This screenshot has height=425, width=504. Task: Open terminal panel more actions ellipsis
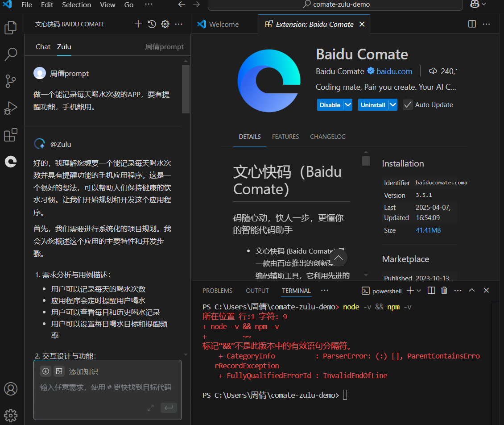tap(458, 291)
